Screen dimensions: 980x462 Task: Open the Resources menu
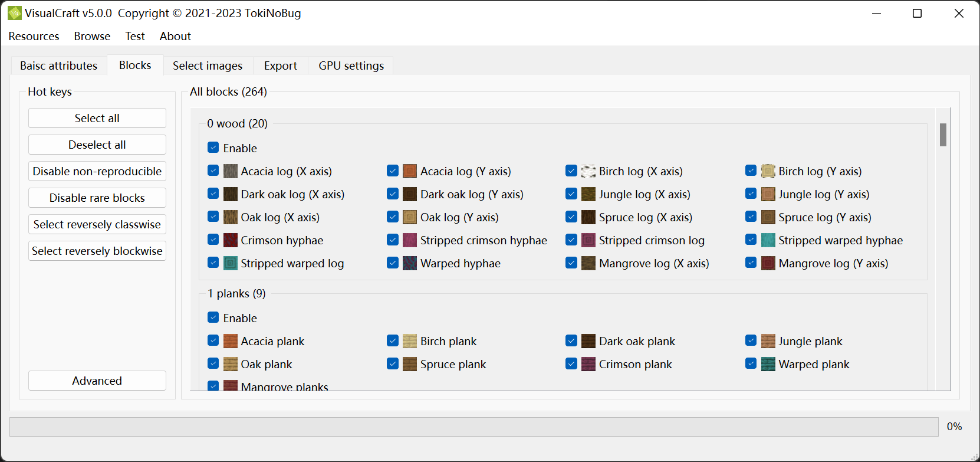[34, 36]
